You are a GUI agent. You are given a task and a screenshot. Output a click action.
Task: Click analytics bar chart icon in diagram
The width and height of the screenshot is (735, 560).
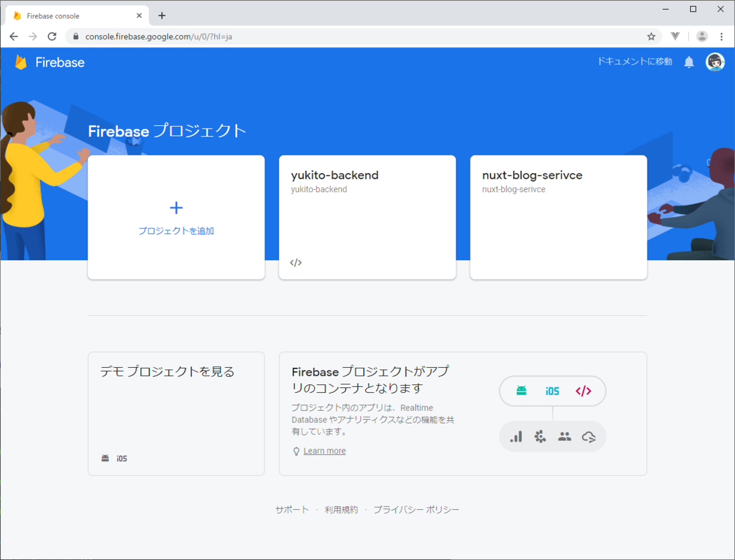tap(516, 436)
